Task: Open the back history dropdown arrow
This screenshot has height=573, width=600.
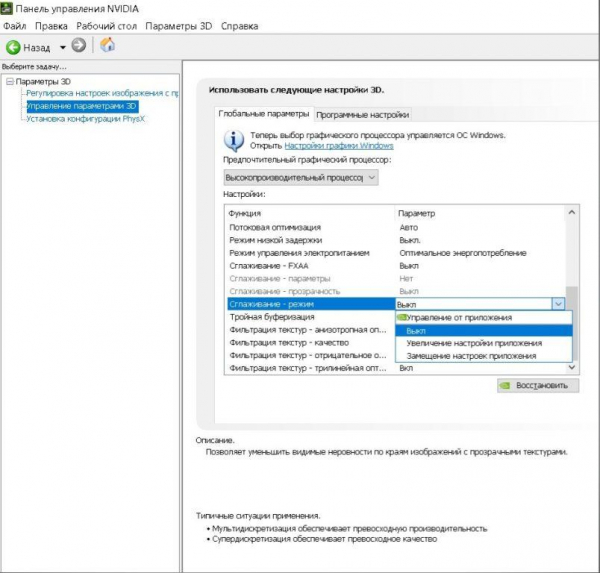Action: [63, 47]
